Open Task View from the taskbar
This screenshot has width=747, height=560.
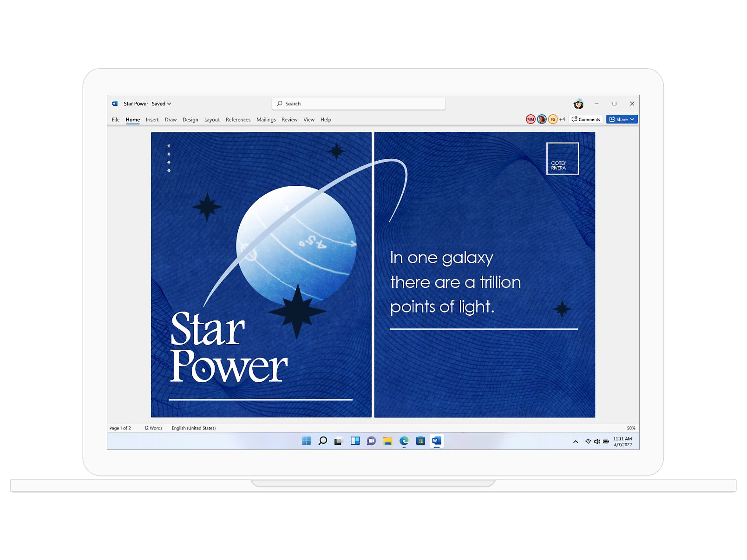click(338, 441)
